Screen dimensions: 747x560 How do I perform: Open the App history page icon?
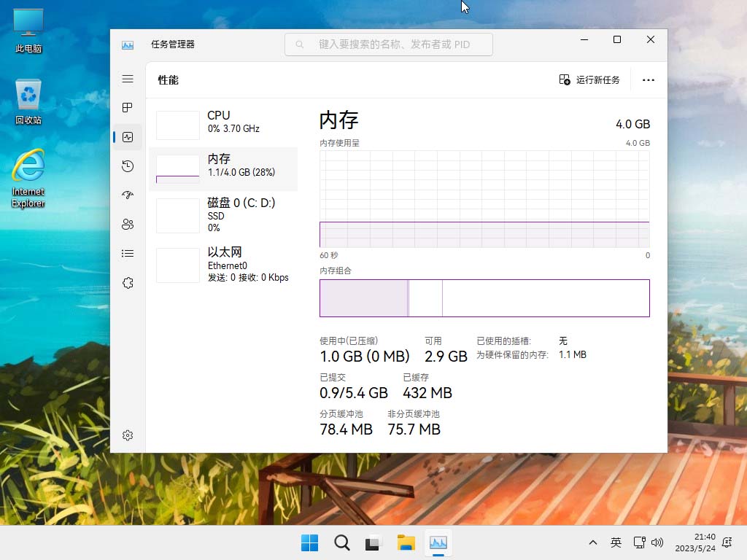[128, 166]
